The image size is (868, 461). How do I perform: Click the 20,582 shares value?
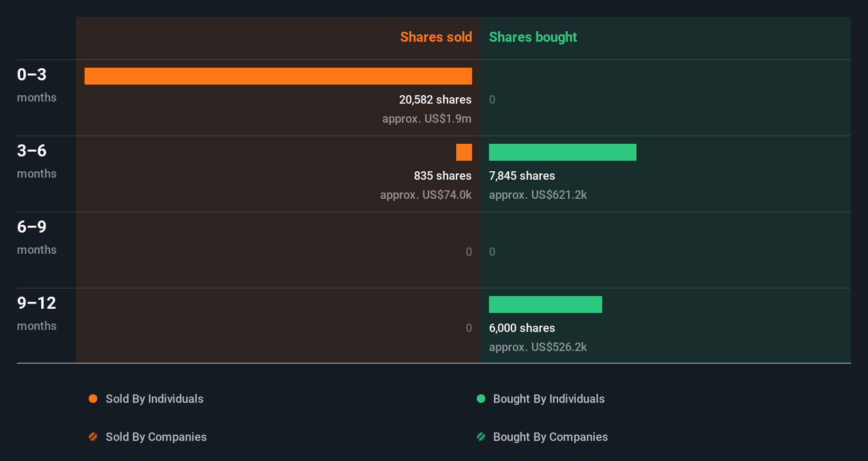pyautogui.click(x=435, y=99)
